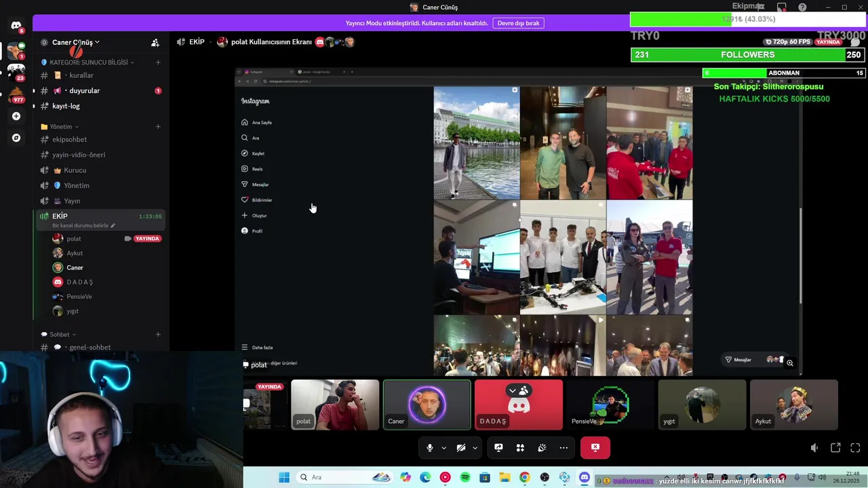Select Aykut participant tile
The height and width of the screenshot is (488, 868).
(794, 405)
